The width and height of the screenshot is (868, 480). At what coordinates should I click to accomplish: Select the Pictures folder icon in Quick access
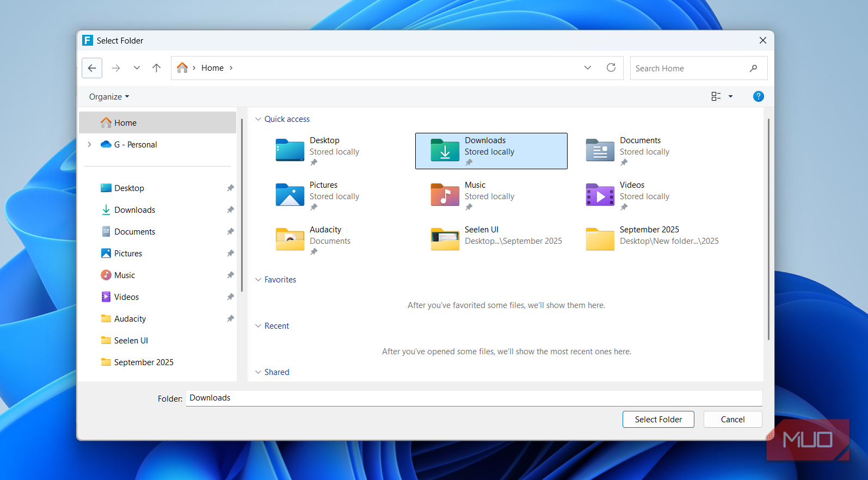(x=290, y=195)
